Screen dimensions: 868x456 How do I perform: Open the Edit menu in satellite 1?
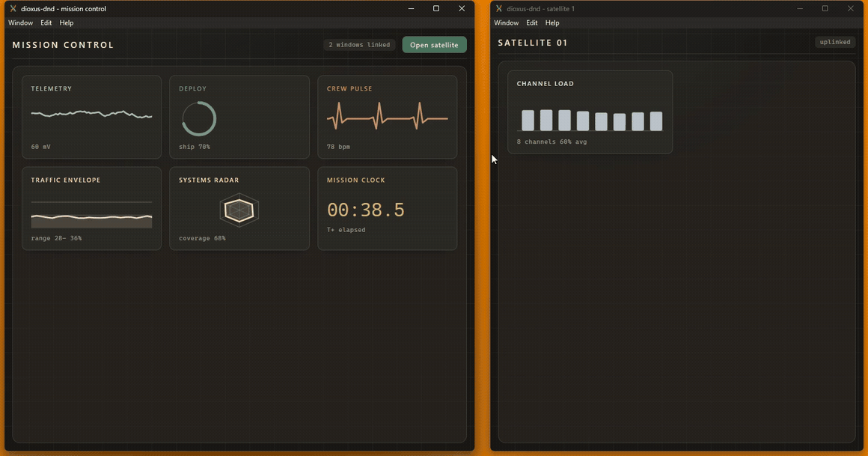click(x=532, y=22)
